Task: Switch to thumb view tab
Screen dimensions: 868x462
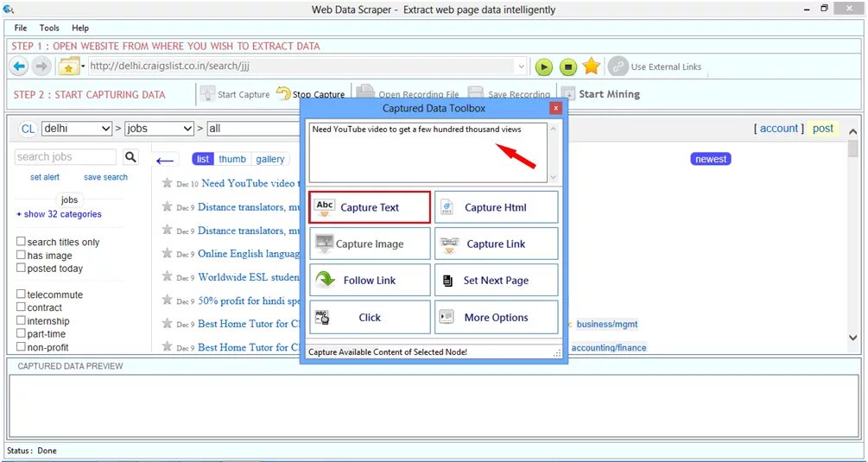Action: click(x=232, y=160)
